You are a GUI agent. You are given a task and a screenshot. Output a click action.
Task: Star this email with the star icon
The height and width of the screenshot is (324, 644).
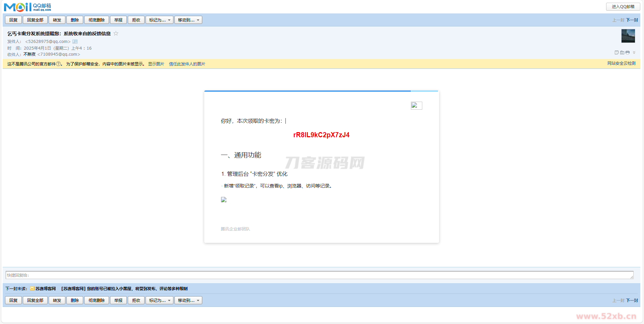point(116,33)
